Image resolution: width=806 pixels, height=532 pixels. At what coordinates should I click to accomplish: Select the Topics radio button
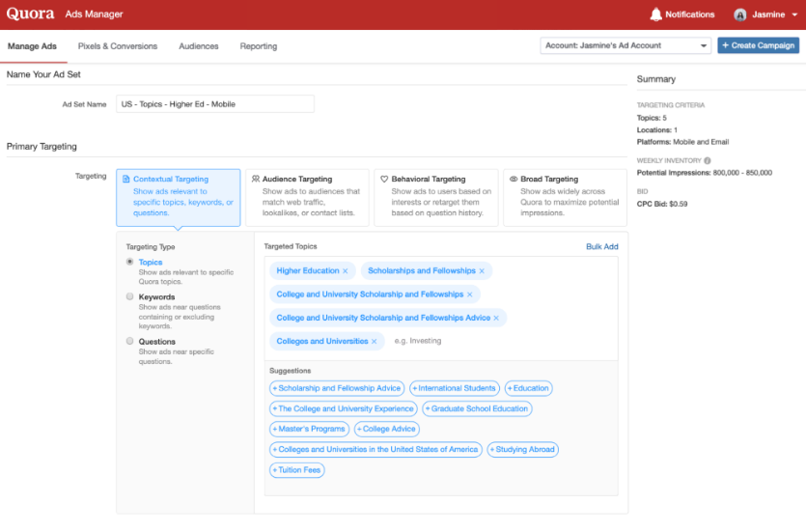(x=130, y=262)
